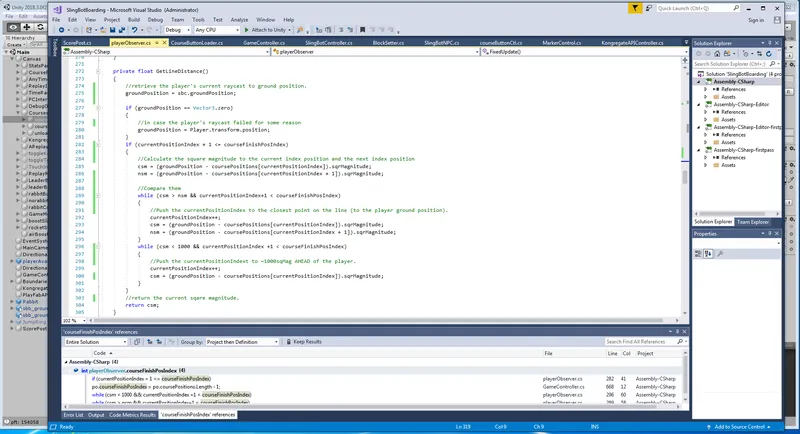Click the Copy icon in references panel
The height and width of the screenshot is (434, 800).
pos(137,342)
